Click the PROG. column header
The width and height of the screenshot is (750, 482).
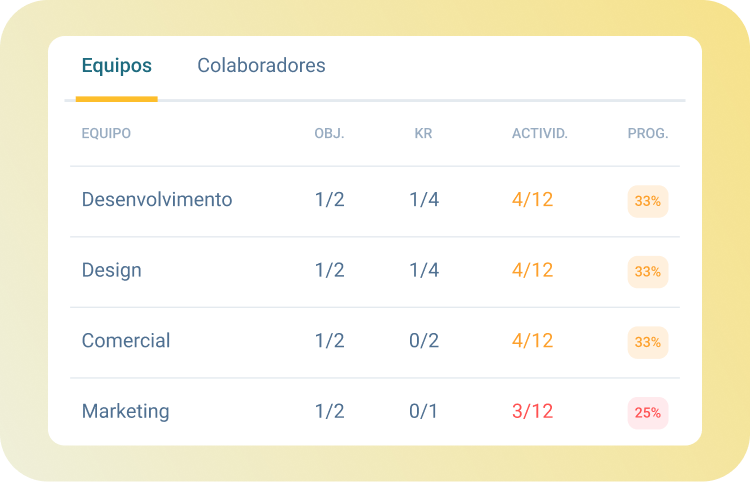tap(647, 134)
